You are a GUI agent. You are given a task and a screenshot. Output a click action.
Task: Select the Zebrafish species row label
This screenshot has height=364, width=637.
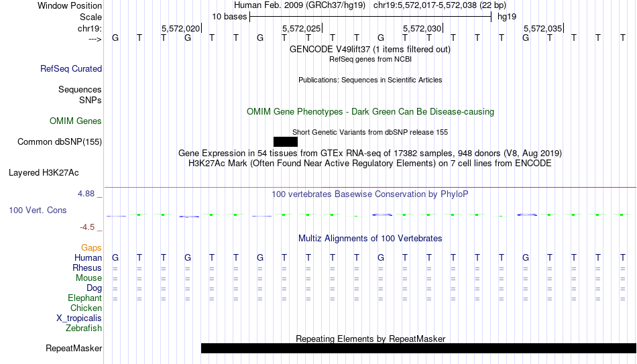(x=84, y=328)
